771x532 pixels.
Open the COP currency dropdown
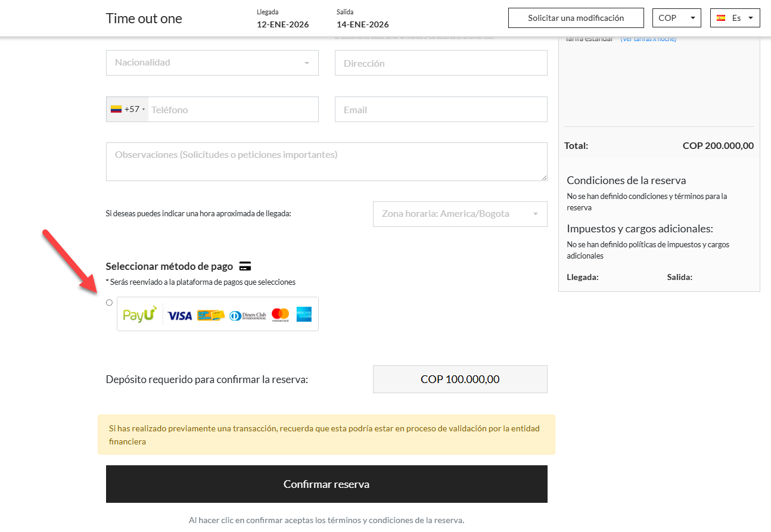677,18
